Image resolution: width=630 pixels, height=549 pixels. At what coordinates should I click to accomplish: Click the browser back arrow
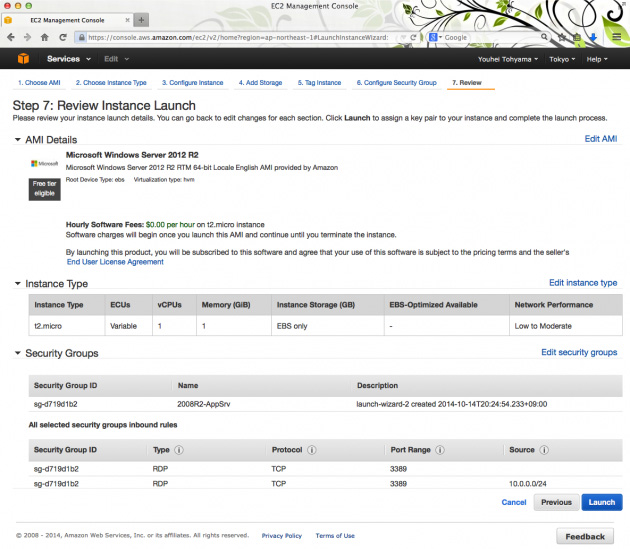pos(11,37)
